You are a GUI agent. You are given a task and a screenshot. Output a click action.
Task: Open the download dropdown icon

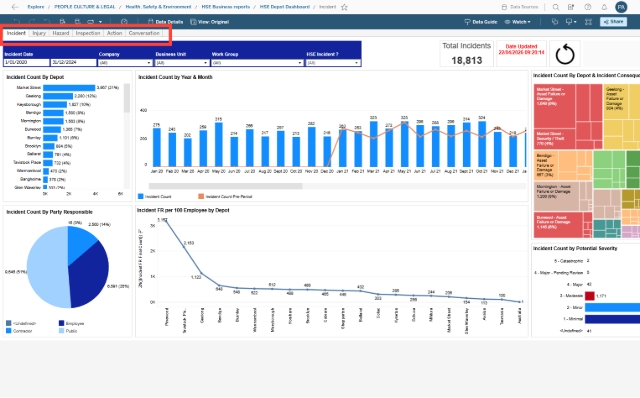point(571,22)
